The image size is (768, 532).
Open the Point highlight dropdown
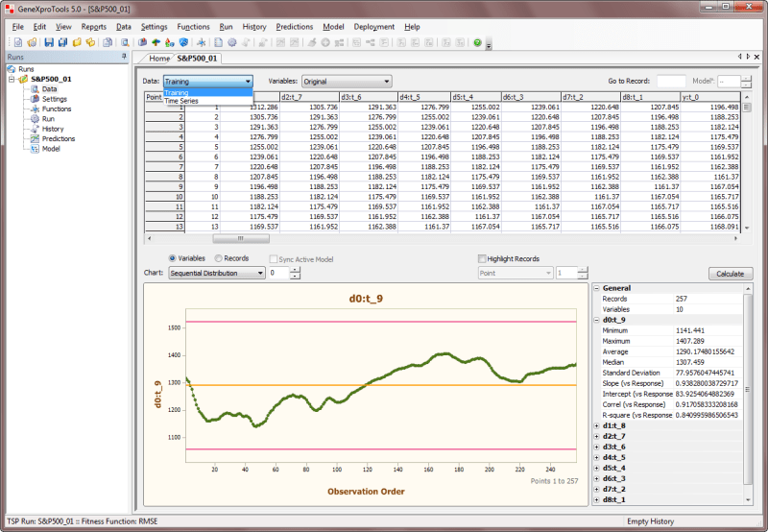(516, 273)
